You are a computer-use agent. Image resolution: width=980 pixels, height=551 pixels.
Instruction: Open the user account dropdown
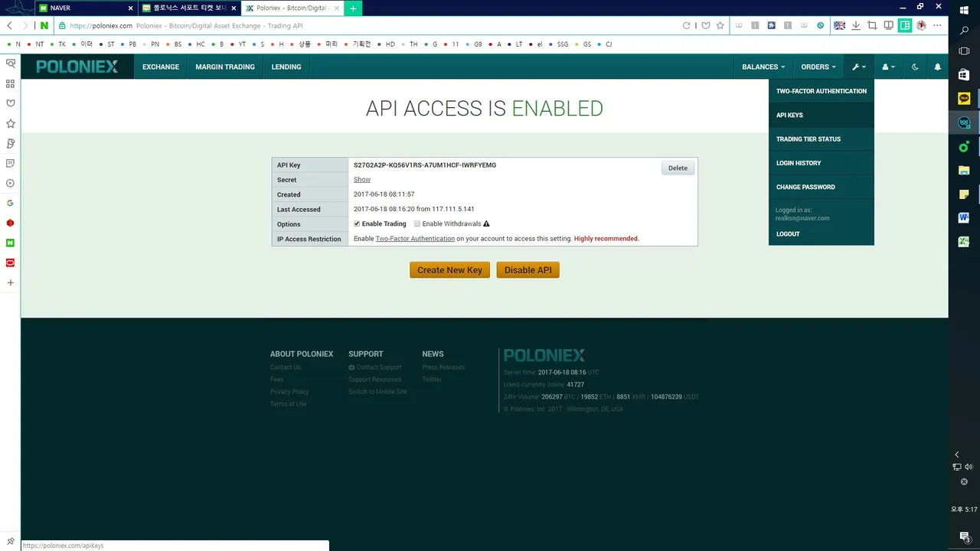pos(888,67)
